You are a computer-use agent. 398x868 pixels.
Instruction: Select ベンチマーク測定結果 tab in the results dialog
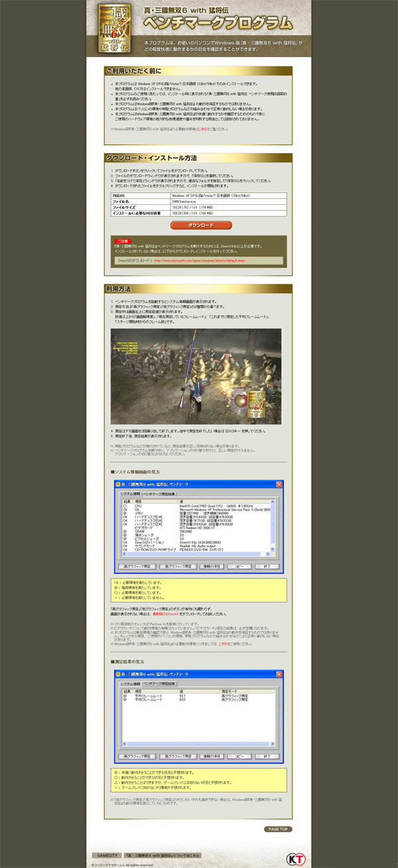click(159, 683)
